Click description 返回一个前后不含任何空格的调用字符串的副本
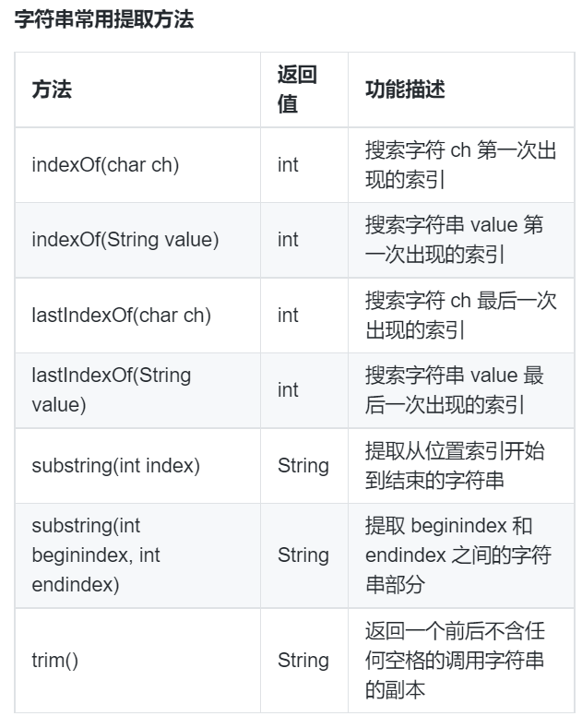The image size is (582, 728). point(455,661)
